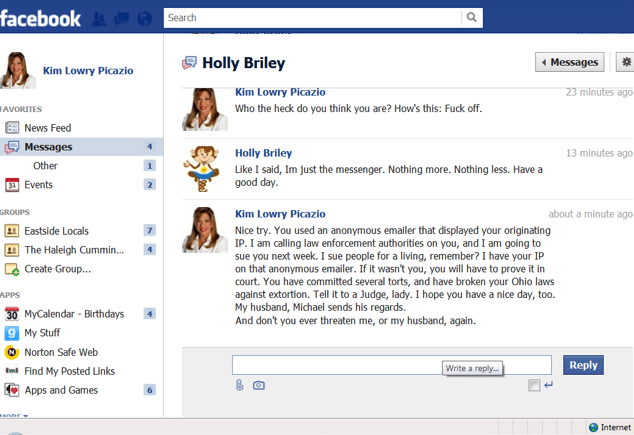Click Kim's avatar on the latest message
634x435 pixels.
(x=205, y=230)
